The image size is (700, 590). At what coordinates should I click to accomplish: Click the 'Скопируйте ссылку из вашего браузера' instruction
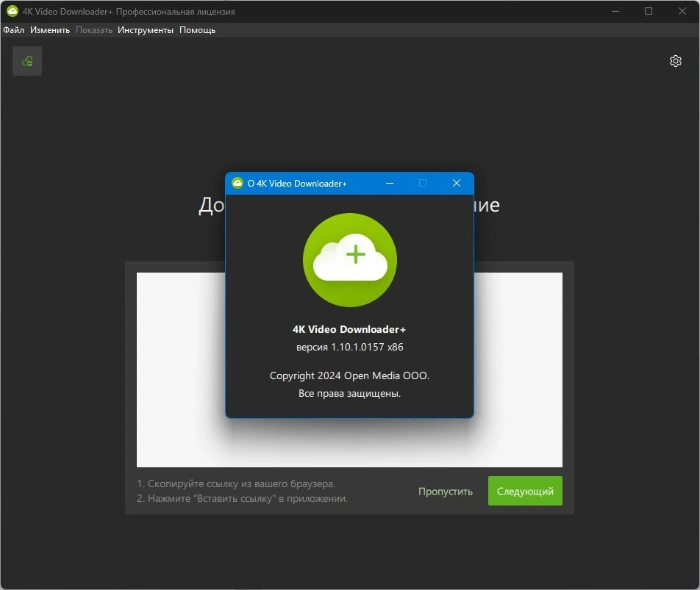tap(236, 483)
